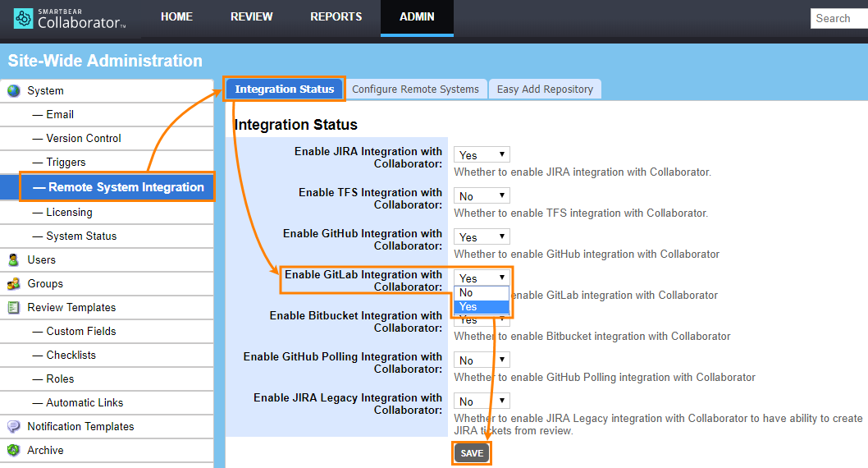Click 'Whether to enable TFS integration' description
Image resolution: width=868 pixels, height=468 pixels.
tap(581, 213)
